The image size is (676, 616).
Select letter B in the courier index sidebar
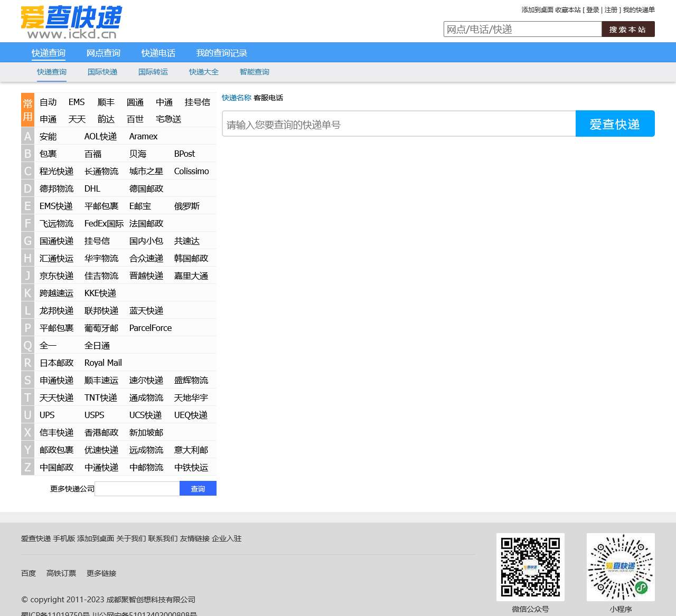click(27, 154)
